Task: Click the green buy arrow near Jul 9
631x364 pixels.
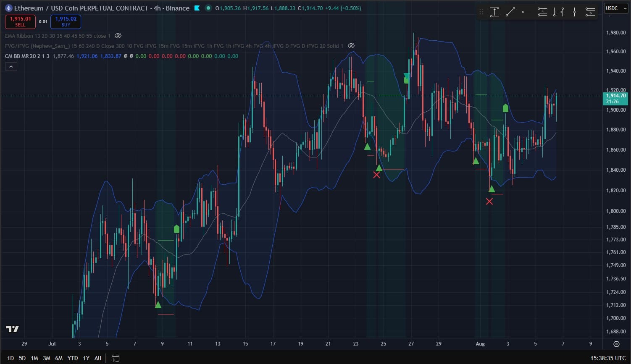Action: coord(158,305)
